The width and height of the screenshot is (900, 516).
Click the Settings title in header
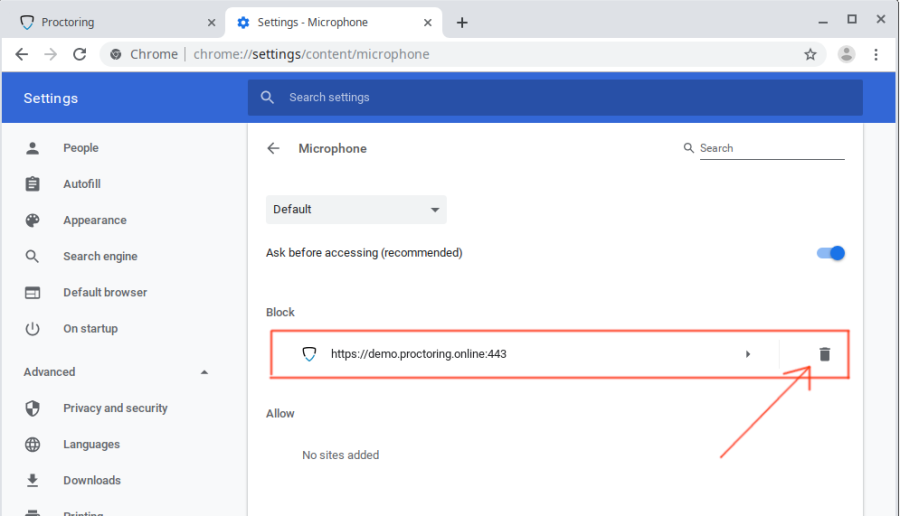(51, 98)
